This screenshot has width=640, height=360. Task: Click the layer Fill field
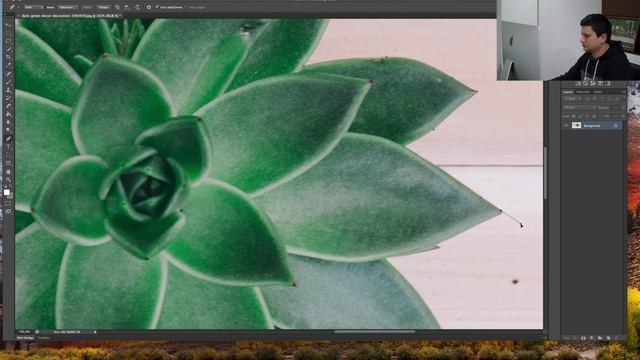(616, 116)
